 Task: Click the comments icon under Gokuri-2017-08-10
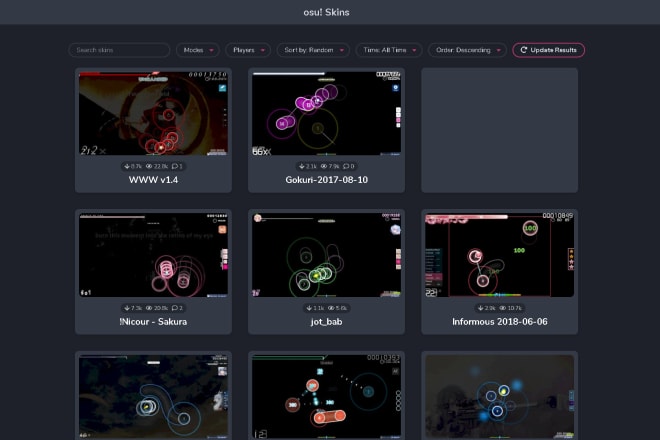point(346,166)
